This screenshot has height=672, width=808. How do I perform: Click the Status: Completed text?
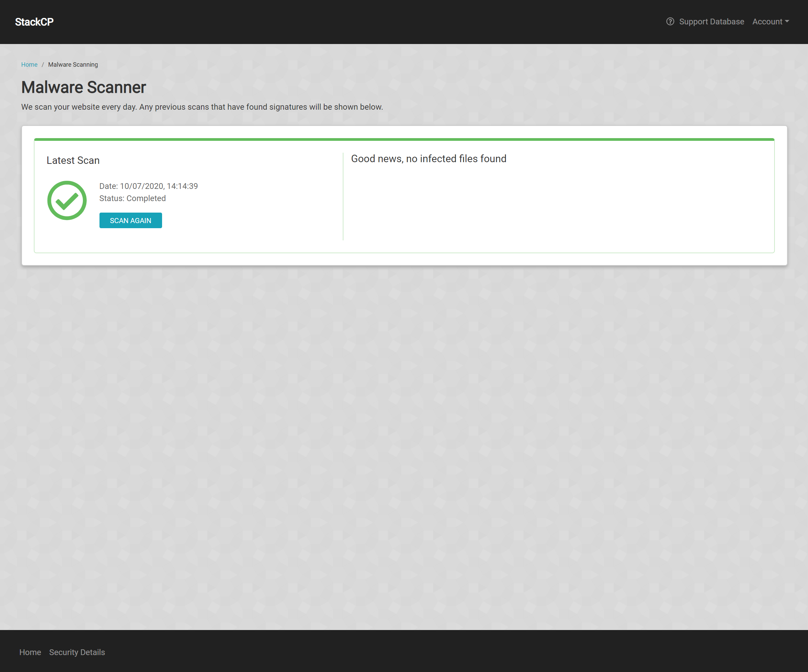pos(132,198)
